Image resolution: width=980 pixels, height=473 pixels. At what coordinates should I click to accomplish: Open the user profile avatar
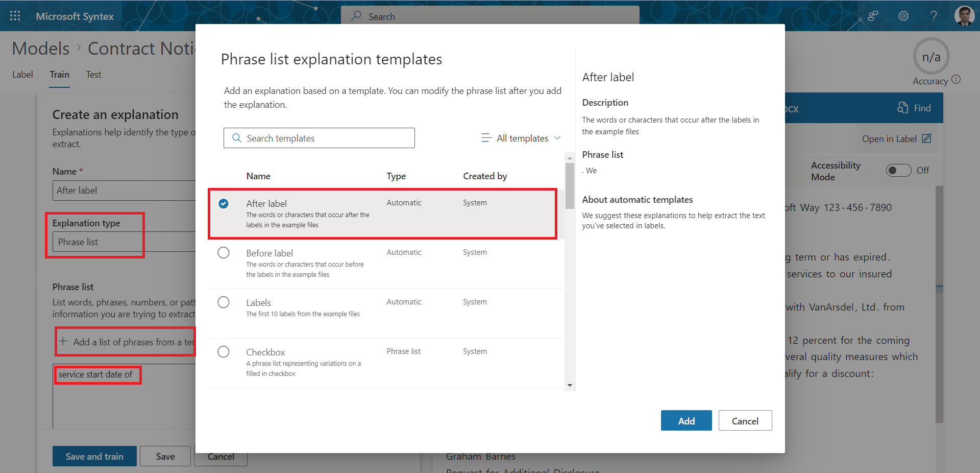[x=964, y=16]
